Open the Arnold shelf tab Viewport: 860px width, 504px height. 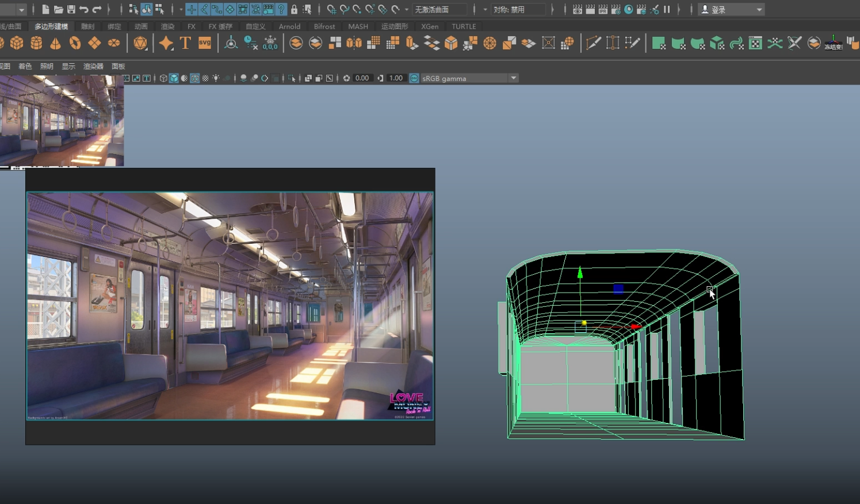(x=289, y=26)
